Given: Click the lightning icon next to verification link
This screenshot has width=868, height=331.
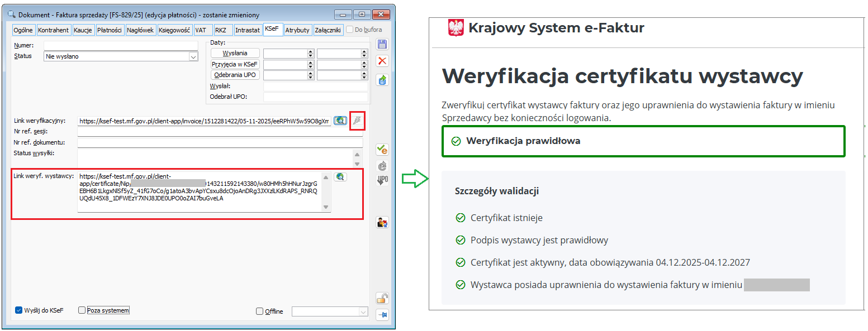Looking at the screenshot, I should [x=356, y=120].
